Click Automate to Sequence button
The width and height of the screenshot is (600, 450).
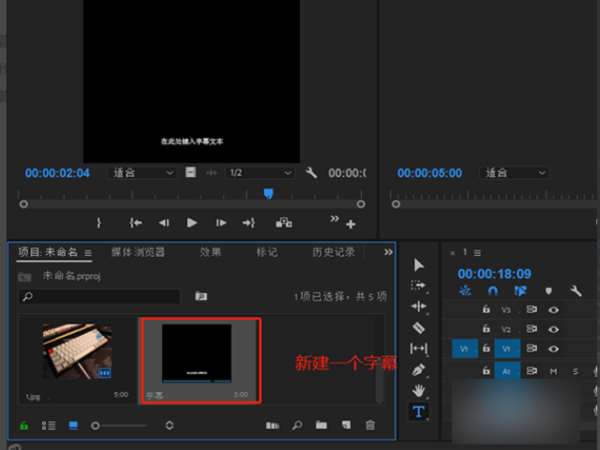[x=272, y=425]
